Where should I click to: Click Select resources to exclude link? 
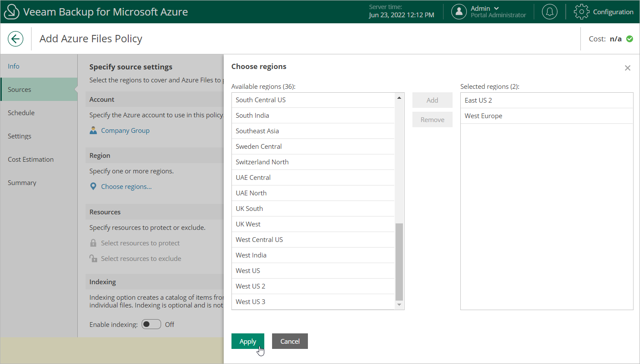(141, 258)
